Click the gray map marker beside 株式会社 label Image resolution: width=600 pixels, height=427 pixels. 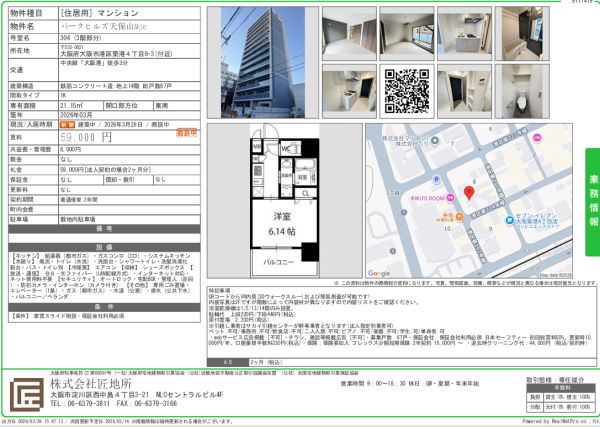click(x=434, y=140)
